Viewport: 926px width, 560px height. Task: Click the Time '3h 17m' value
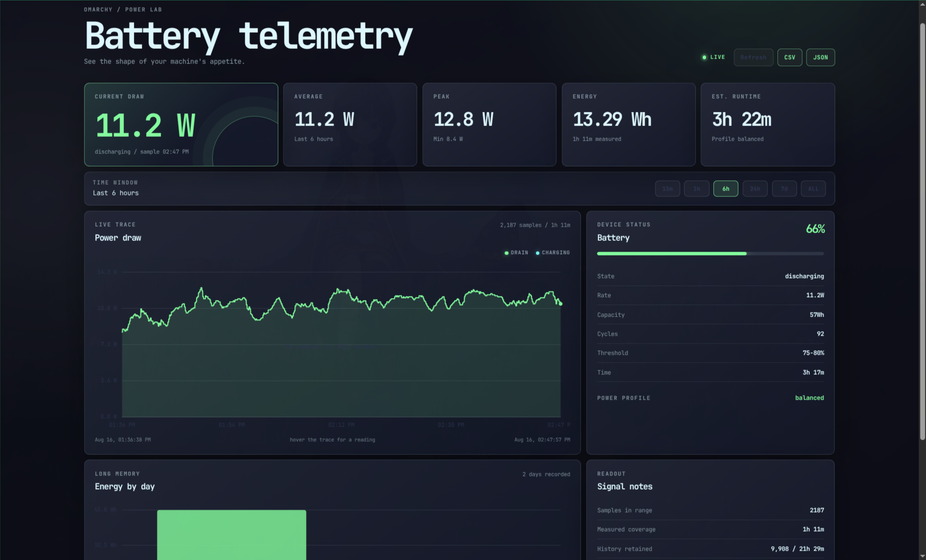(x=813, y=372)
